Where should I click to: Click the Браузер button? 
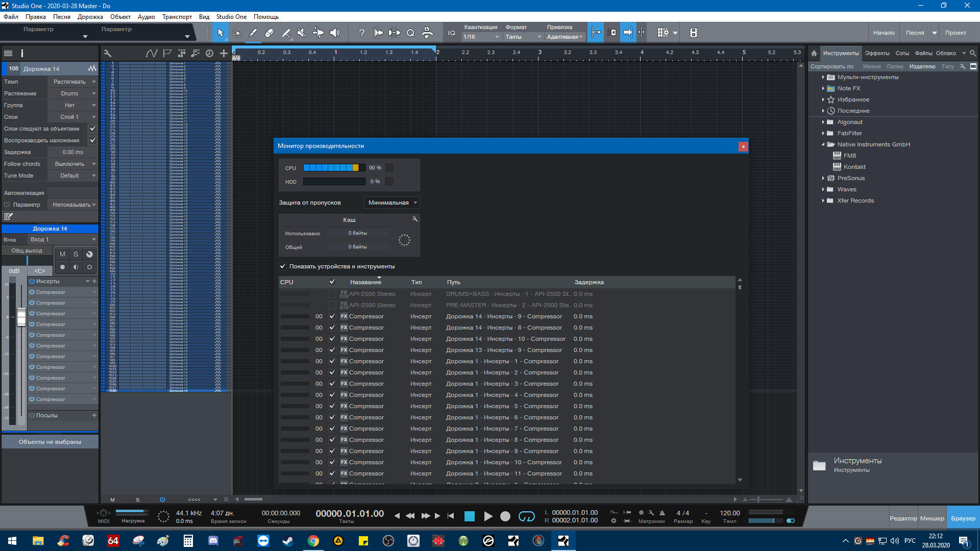tap(963, 518)
